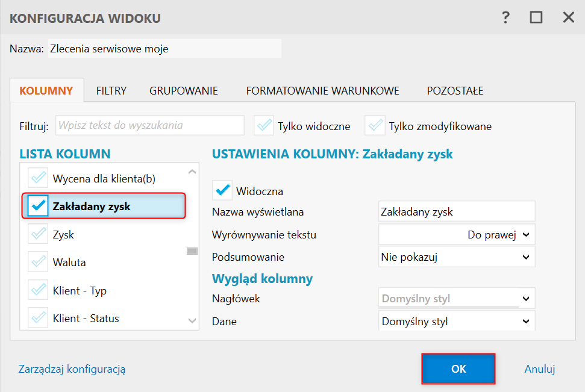The width and height of the screenshot is (585, 392).
Task: Toggle the Tylko widoczne checkbox
Action: 264,126
